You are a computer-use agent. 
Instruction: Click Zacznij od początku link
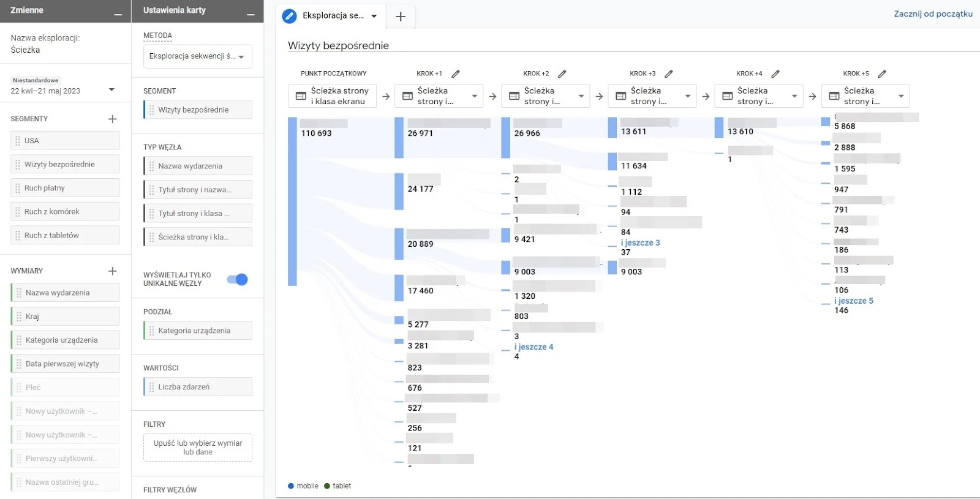933,13
